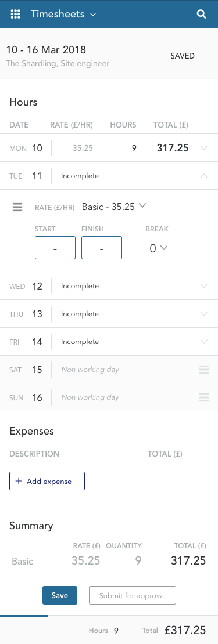Expand the Wednesday 12 row
This screenshot has height=644, width=218.
[204, 286]
